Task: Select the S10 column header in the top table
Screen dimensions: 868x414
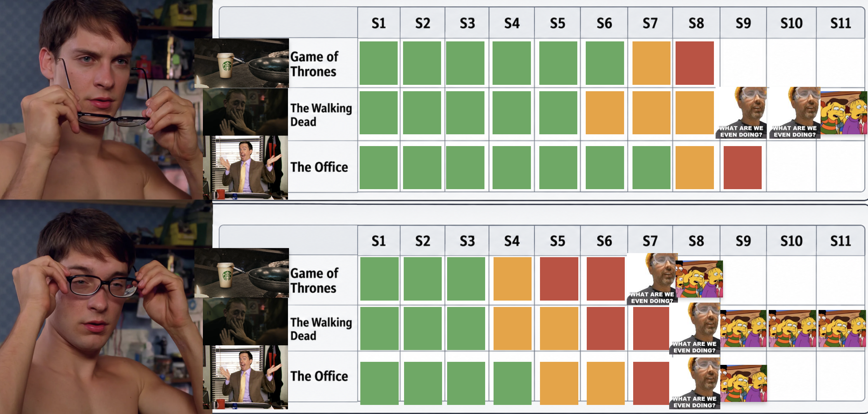Action: 791,23
